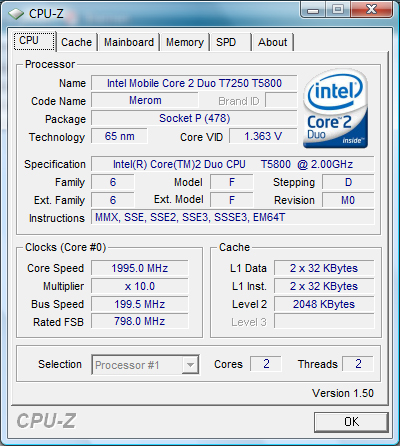Viewport: 400px width, 446px height.
Task: Click the Level 2 cache value field
Action: (324, 304)
